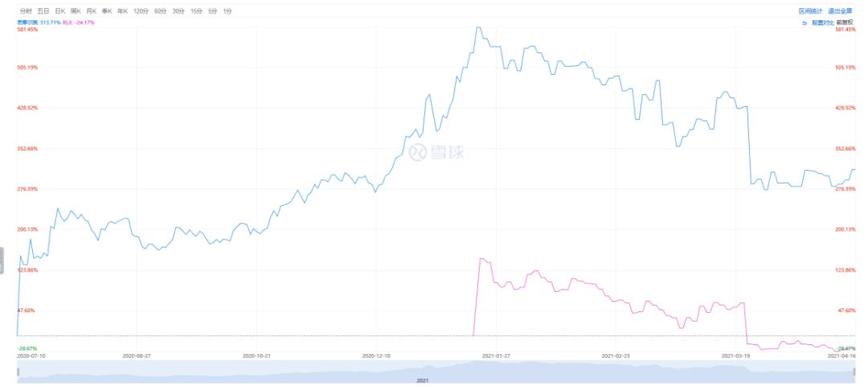This screenshot has height=387, width=868.
Task: Select the 年K yearly chart tab
Action: coord(122,11)
